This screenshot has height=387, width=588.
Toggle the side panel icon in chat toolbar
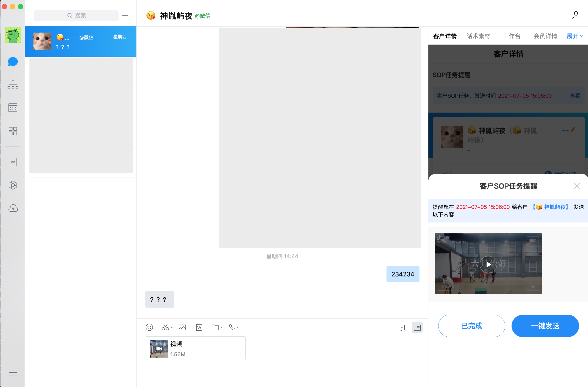[x=417, y=328]
